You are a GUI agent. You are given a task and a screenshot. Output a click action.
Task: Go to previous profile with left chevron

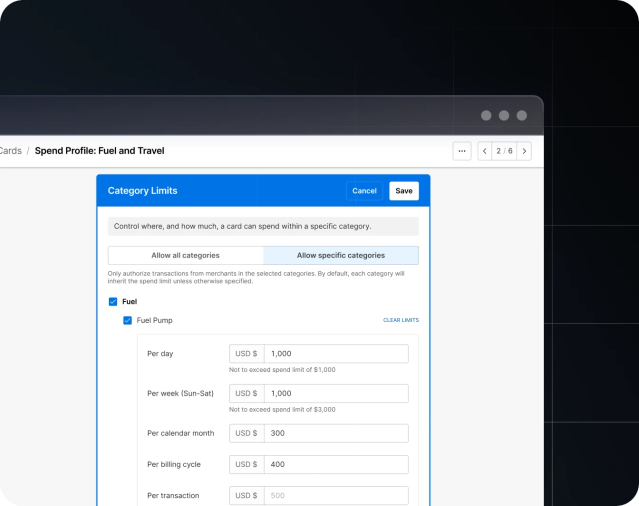[x=485, y=151]
